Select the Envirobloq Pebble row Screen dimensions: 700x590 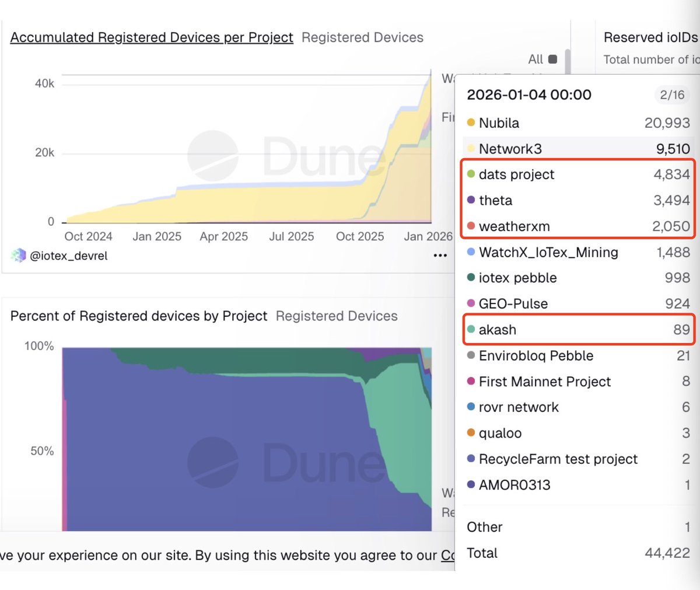click(x=578, y=355)
